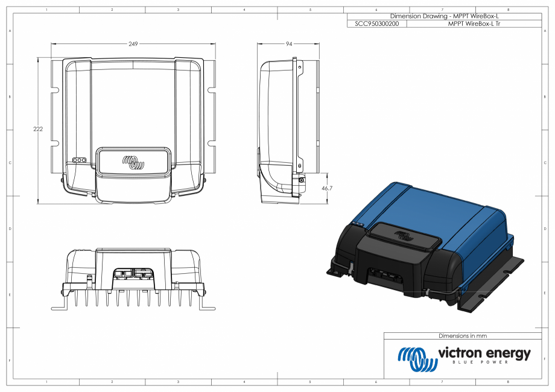Select the three indicator LEDs on front view

[x=79, y=160]
